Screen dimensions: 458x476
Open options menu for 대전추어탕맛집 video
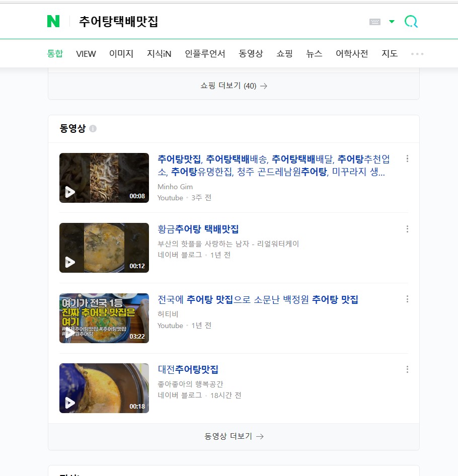[x=407, y=369]
